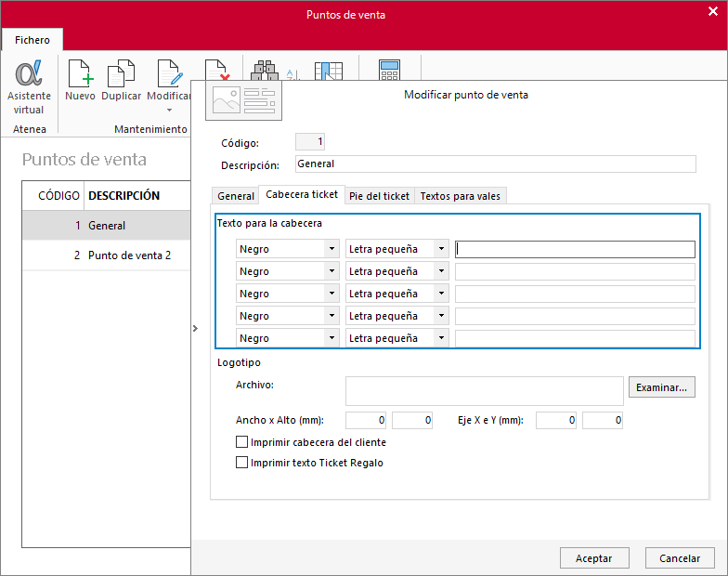Open the General tab
The image size is (728, 576).
pyautogui.click(x=236, y=196)
